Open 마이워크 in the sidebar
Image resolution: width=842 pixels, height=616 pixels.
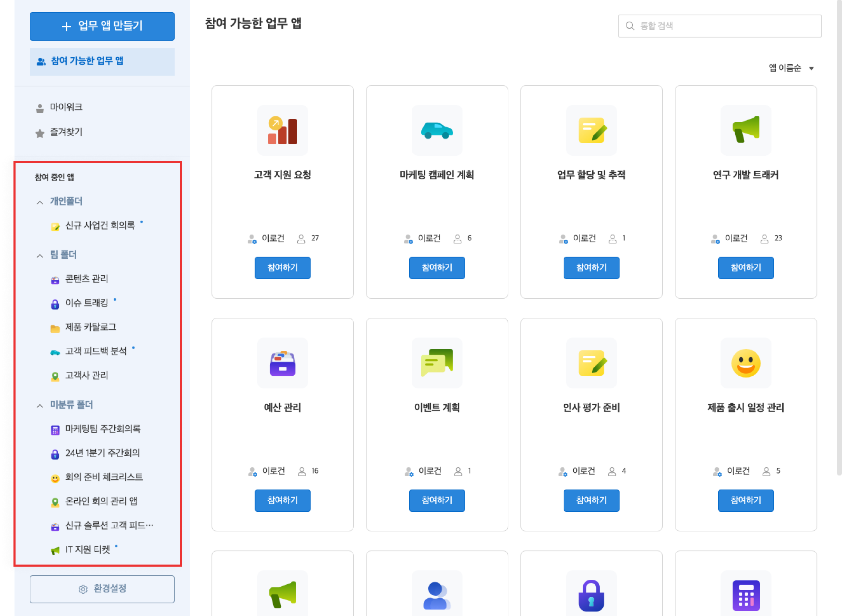point(66,107)
